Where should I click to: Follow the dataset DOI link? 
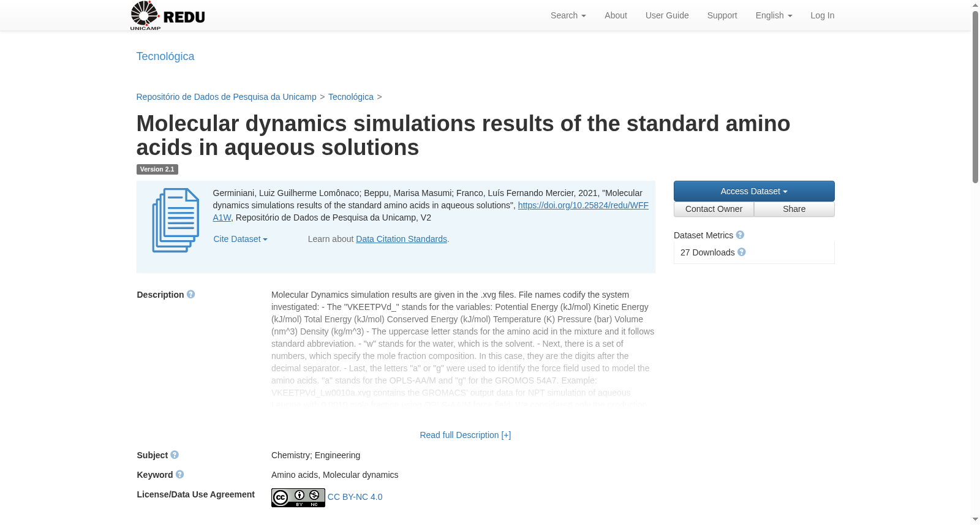(583, 205)
